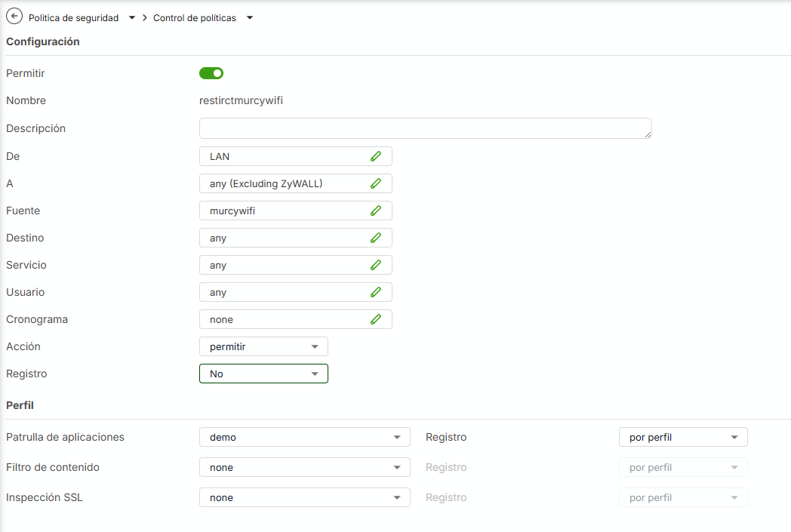The image size is (791, 532).
Task: Click the Destino edit pencil icon
Action: click(x=376, y=238)
